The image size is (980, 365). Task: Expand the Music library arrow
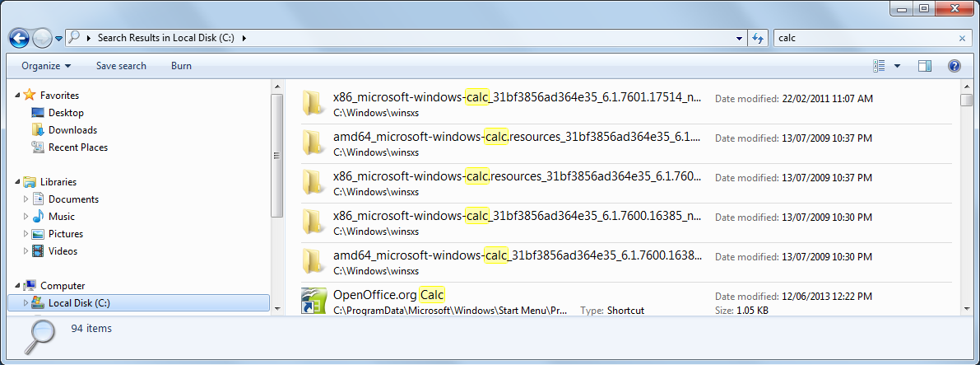click(x=26, y=217)
